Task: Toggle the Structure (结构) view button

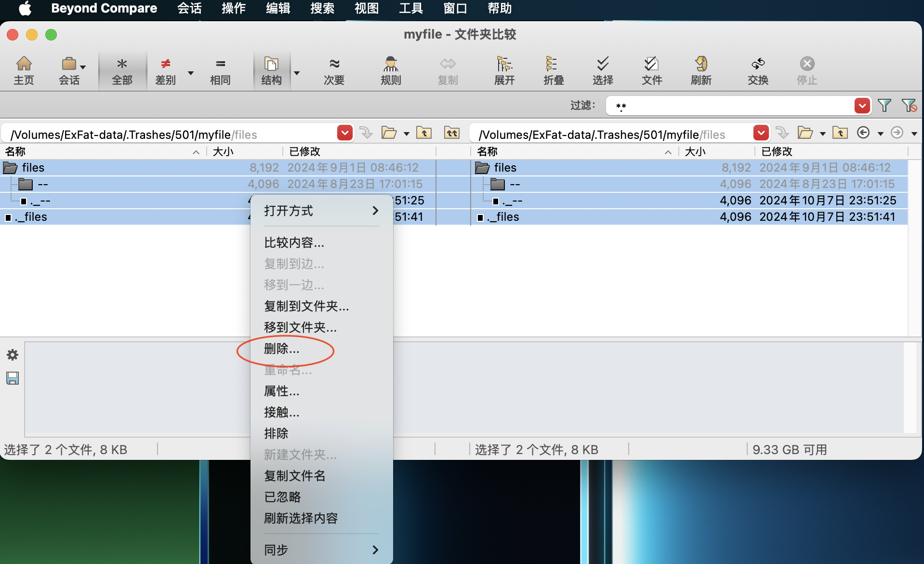Action: tap(271, 70)
